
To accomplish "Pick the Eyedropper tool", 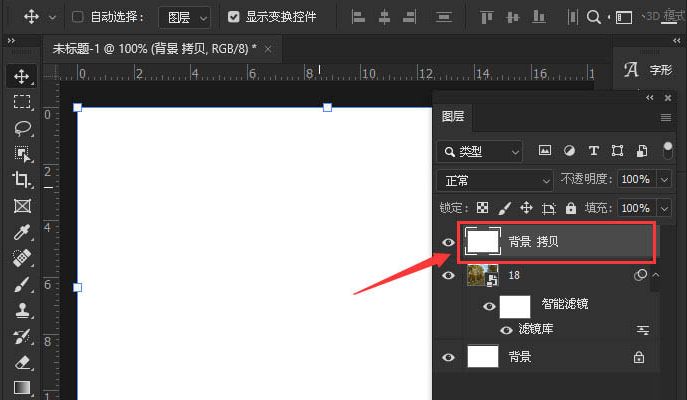I will (22, 232).
